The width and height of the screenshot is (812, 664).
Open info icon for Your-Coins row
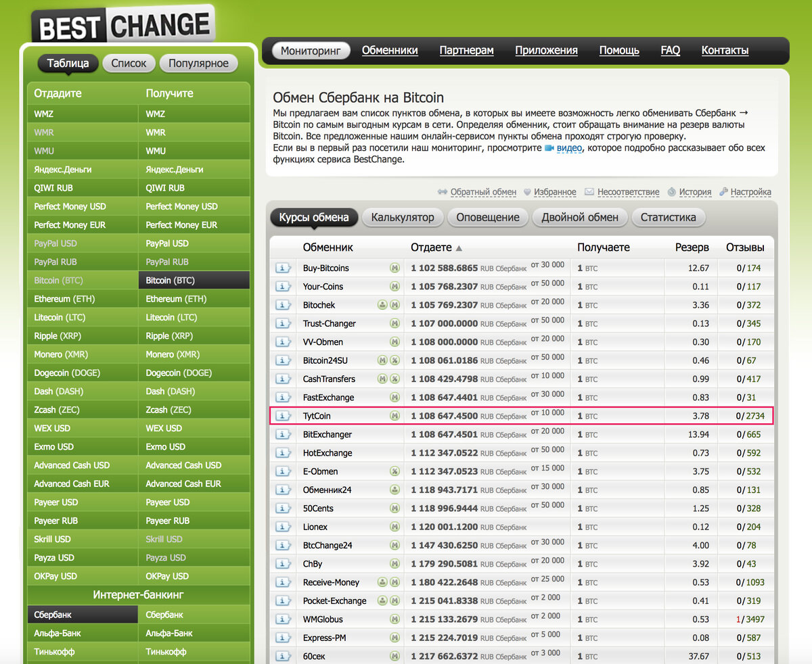283,287
